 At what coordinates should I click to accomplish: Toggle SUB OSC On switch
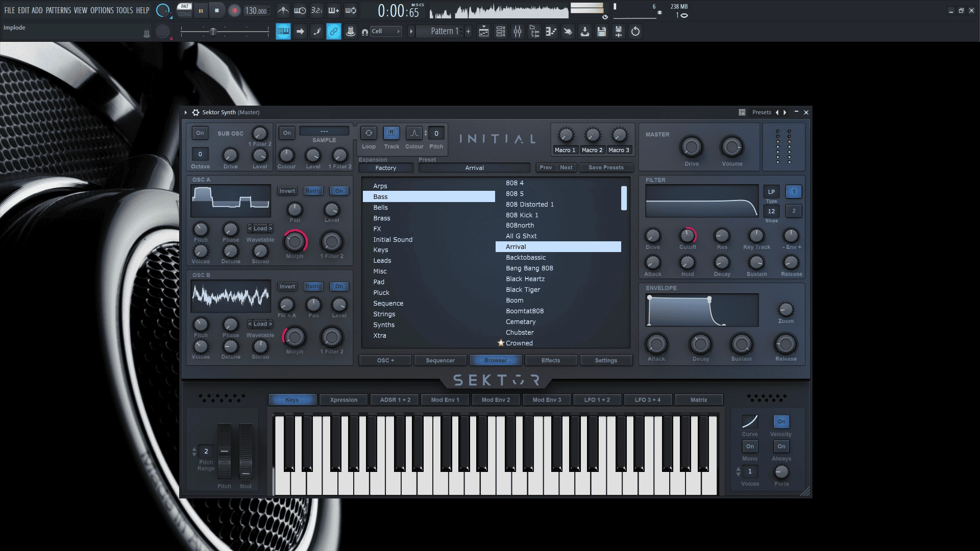pyautogui.click(x=200, y=133)
